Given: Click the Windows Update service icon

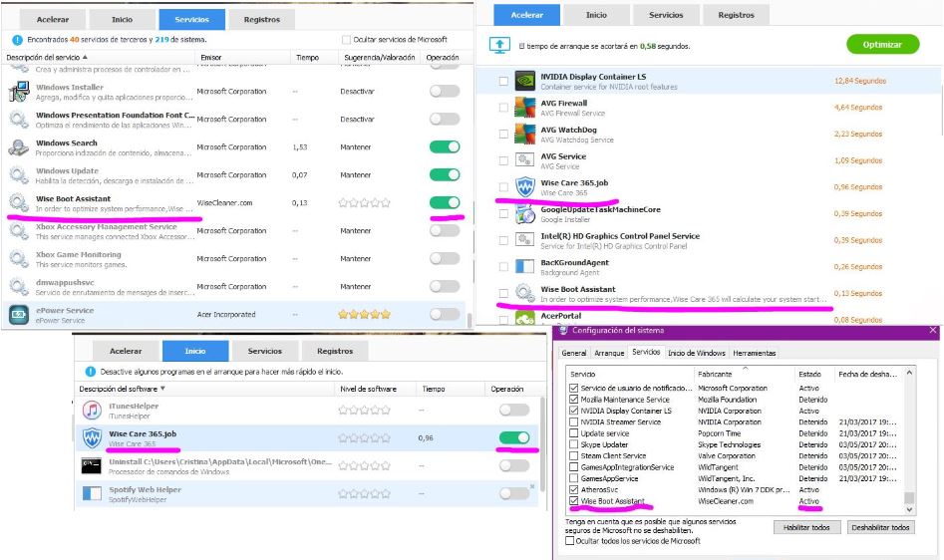Looking at the screenshot, I should 19,175.
